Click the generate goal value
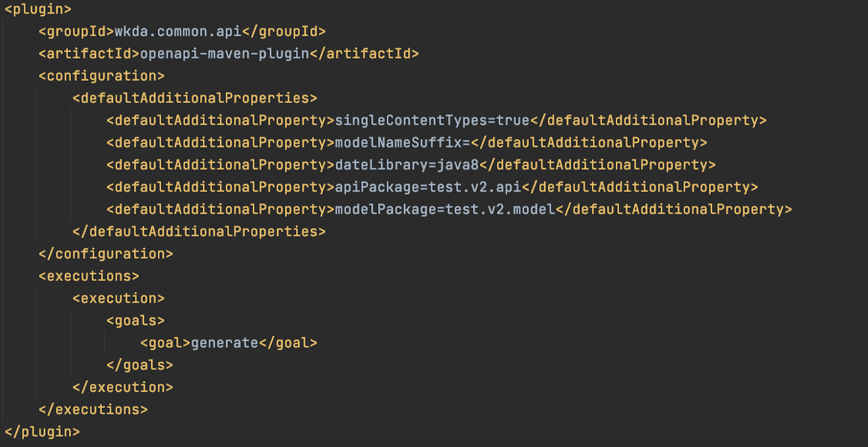The image size is (868, 447). pos(225,343)
